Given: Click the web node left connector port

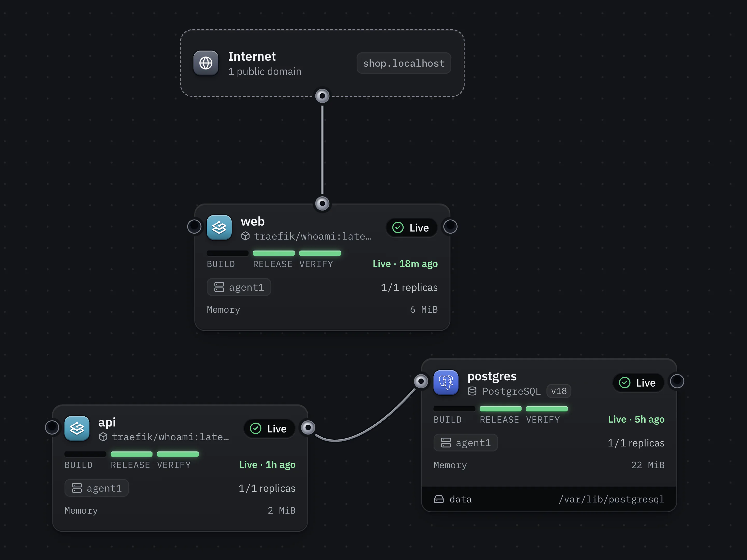Looking at the screenshot, I should 194,227.
